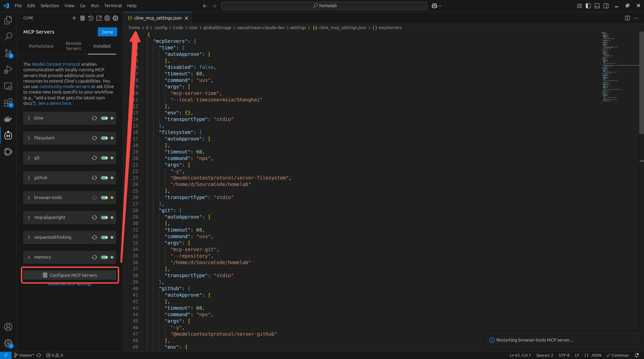Open the Model Context Protocol link
The image size is (644, 359).
(56, 64)
